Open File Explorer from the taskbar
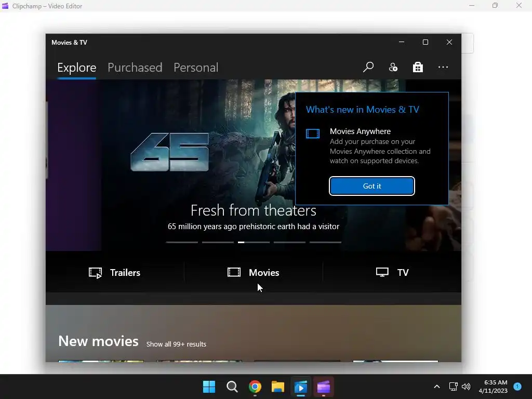Screen dimensions: 532x399 278,387
